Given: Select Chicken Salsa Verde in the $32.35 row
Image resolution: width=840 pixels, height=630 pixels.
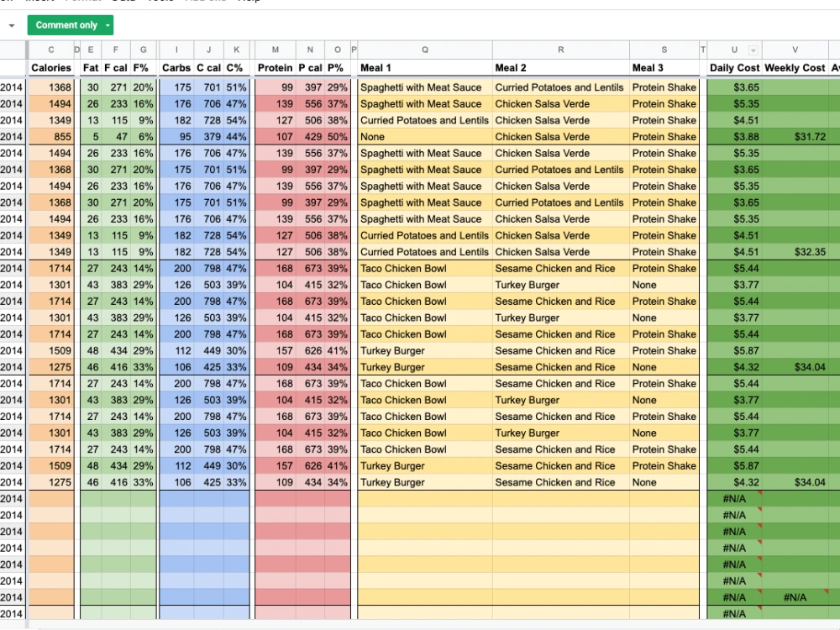Looking at the screenshot, I should pyautogui.click(x=561, y=252).
